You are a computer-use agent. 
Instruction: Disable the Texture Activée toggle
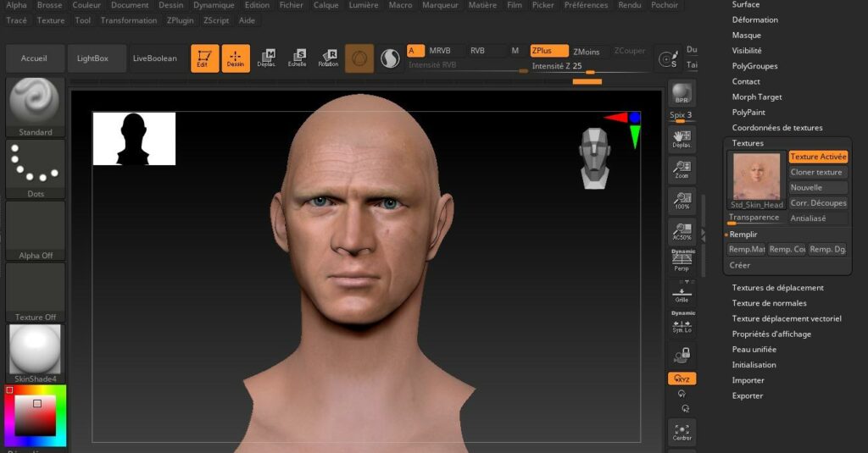pos(818,157)
